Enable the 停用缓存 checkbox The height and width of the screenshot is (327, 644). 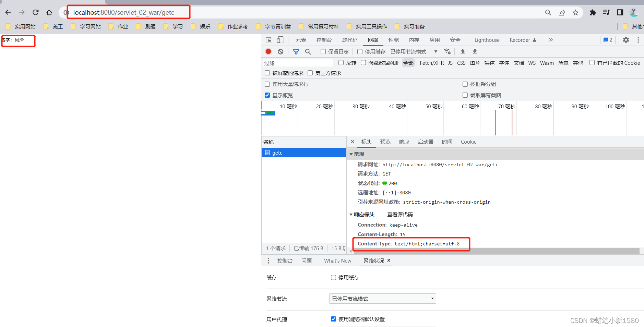point(360,51)
